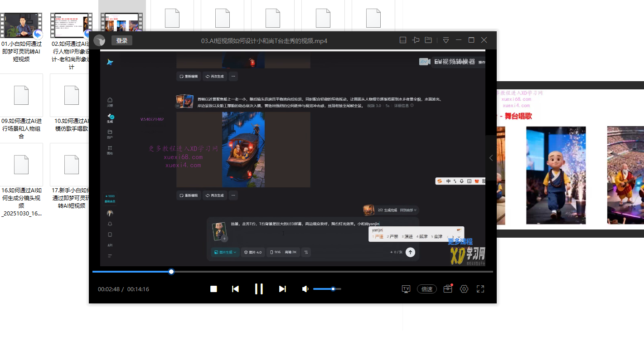
Task: Open the toolbox icon with red dot
Action: pos(448,288)
